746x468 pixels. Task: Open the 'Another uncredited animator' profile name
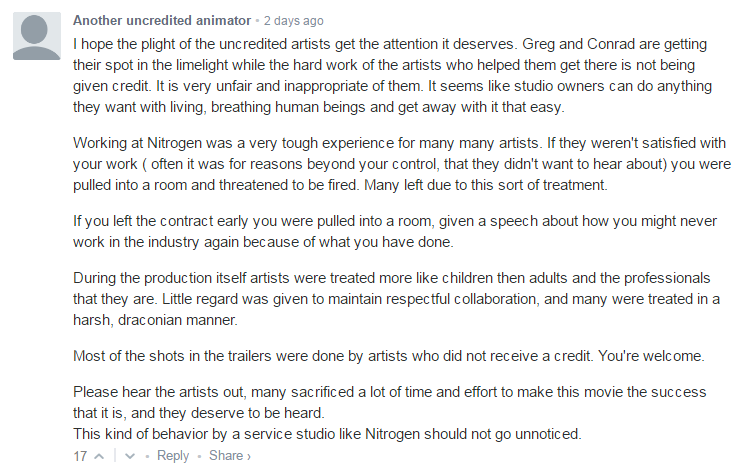pos(162,20)
